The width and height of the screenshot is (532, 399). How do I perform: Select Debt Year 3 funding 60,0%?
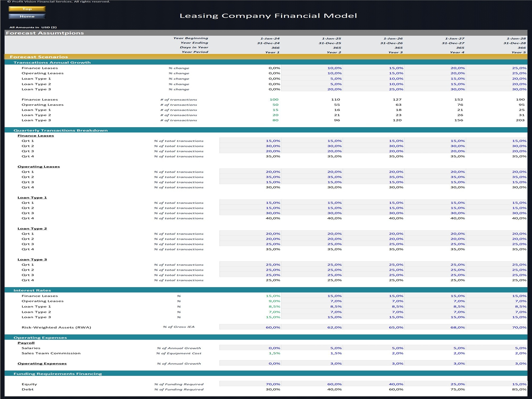pos(396,389)
